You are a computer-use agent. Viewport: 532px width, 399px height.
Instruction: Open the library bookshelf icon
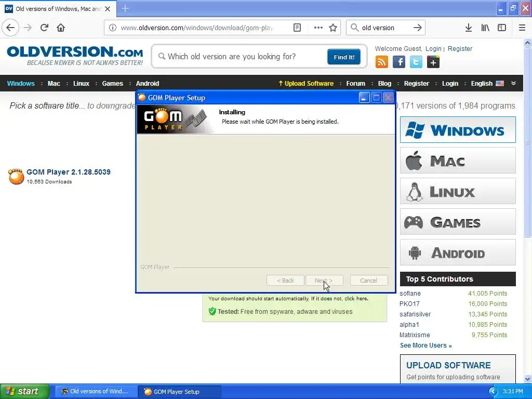(x=485, y=28)
